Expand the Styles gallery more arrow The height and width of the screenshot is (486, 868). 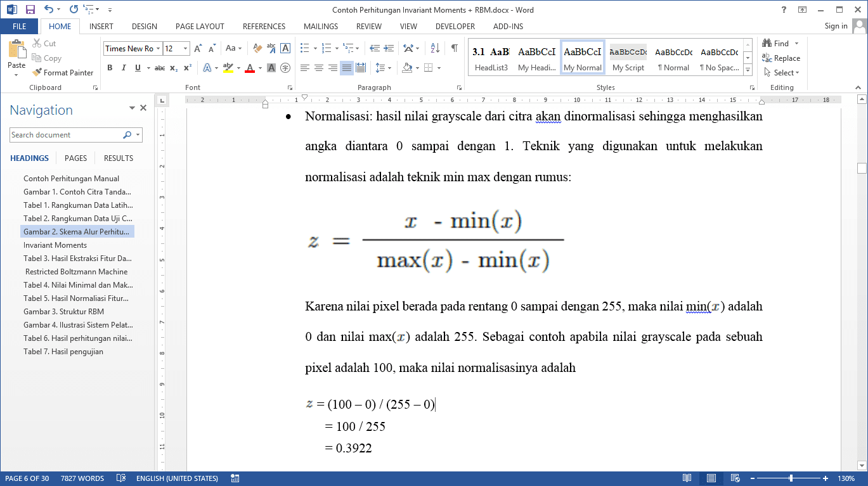coord(748,69)
